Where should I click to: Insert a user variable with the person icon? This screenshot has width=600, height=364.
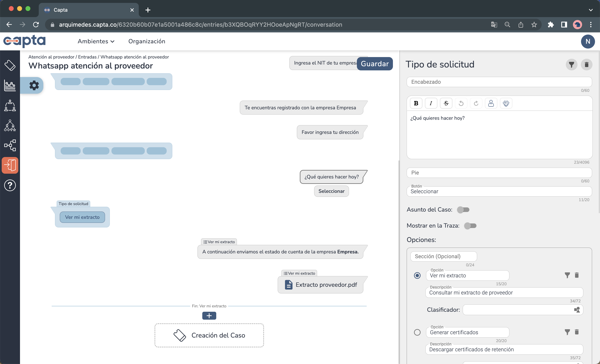pos(491,103)
